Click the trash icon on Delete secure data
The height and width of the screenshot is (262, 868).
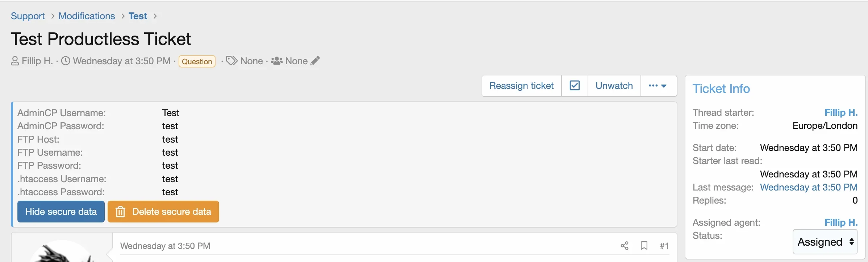pyautogui.click(x=120, y=212)
